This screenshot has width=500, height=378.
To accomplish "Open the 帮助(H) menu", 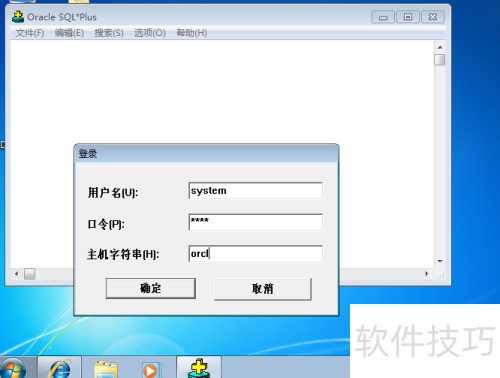I will click(x=192, y=33).
